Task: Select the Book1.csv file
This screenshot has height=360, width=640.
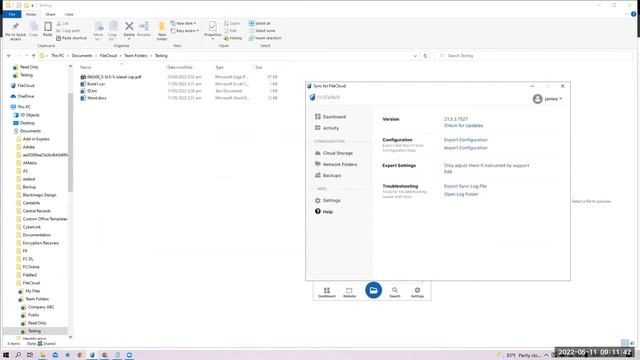Action: (93, 84)
